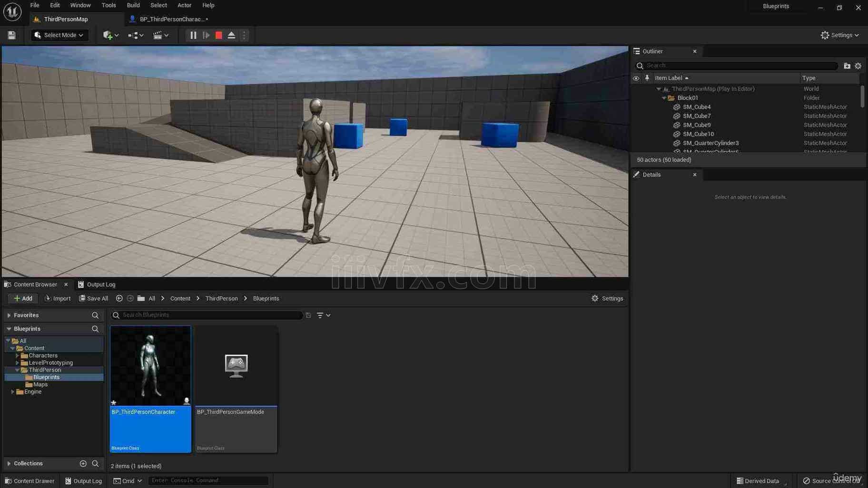Screen dimensions: 868x488
Task: Save the current level with the floppy icon
Action: (x=11, y=35)
